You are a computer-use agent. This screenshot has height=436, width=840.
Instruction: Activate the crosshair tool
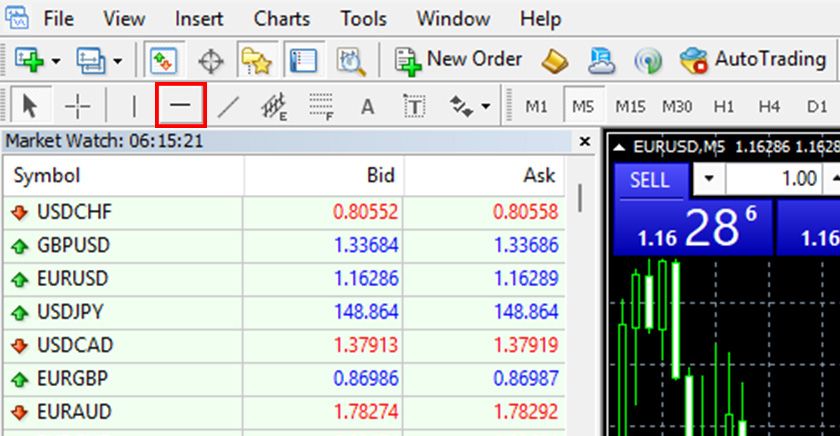click(x=77, y=106)
